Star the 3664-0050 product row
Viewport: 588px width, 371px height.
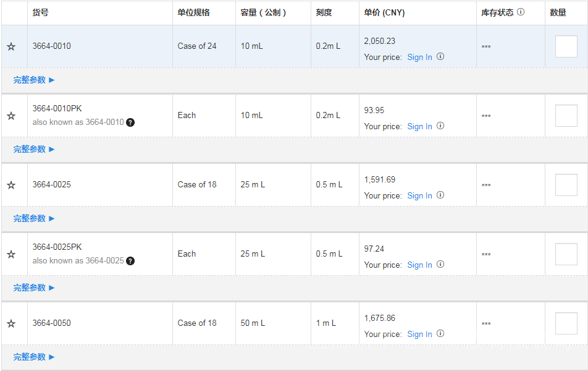click(x=11, y=324)
